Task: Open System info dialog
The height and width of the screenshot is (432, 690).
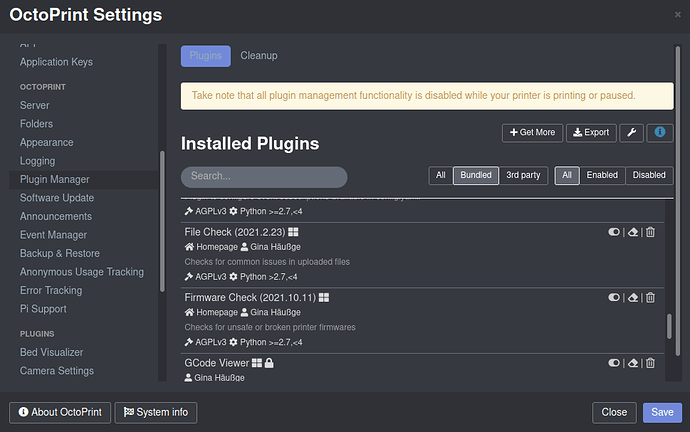Action: (x=156, y=413)
